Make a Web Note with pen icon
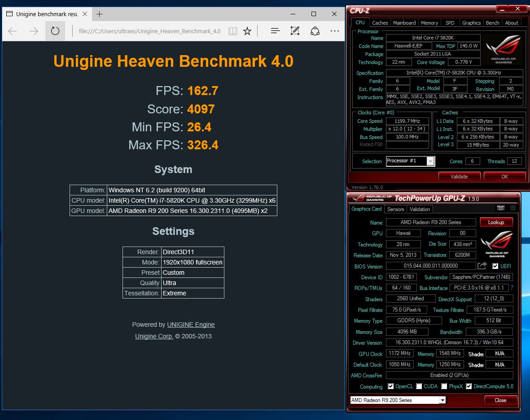The width and height of the screenshot is (530, 420). click(295, 31)
